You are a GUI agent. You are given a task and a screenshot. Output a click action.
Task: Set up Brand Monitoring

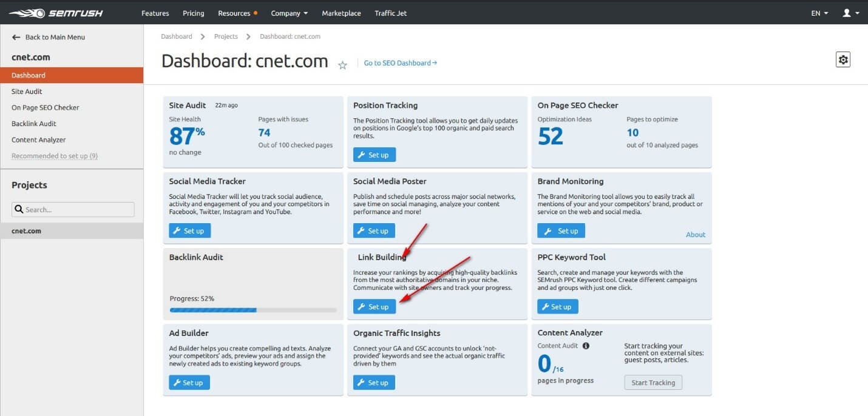click(561, 231)
